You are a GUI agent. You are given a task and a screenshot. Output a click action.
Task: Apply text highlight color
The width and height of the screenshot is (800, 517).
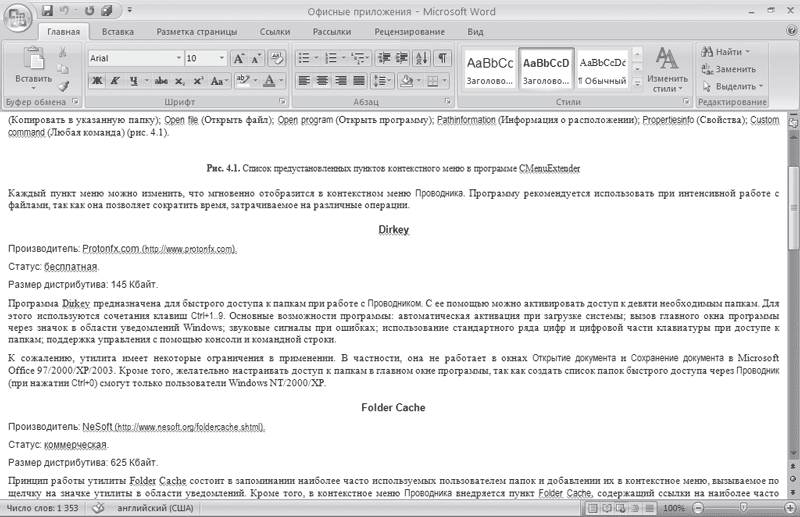point(243,81)
